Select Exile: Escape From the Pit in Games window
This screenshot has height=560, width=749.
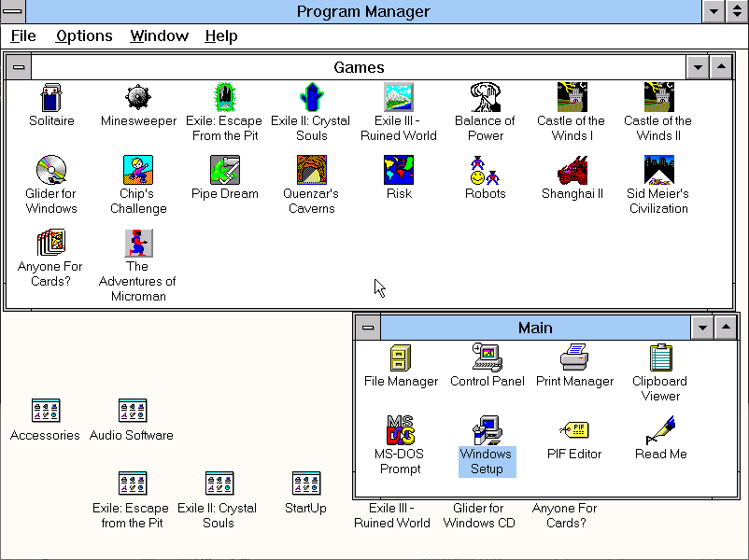[224, 97]
